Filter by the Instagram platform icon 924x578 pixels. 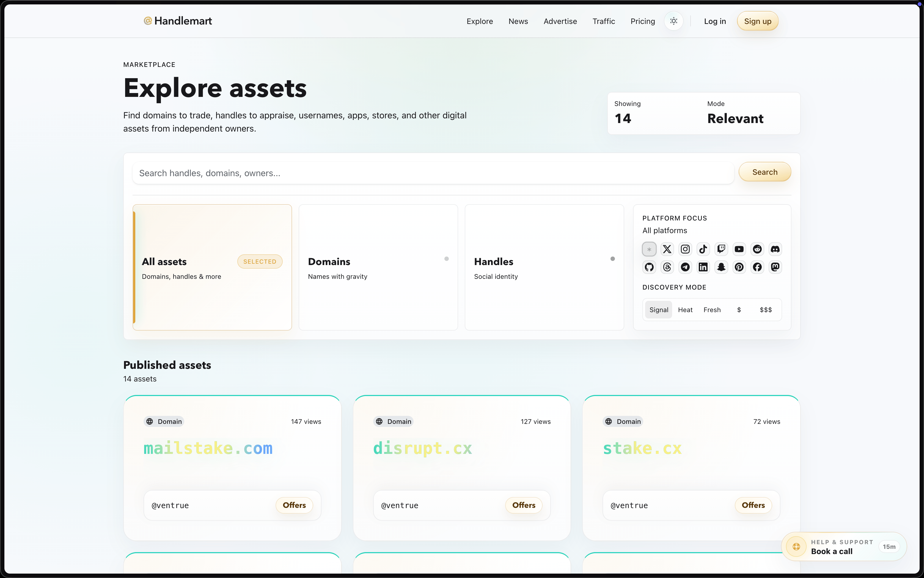685,249
